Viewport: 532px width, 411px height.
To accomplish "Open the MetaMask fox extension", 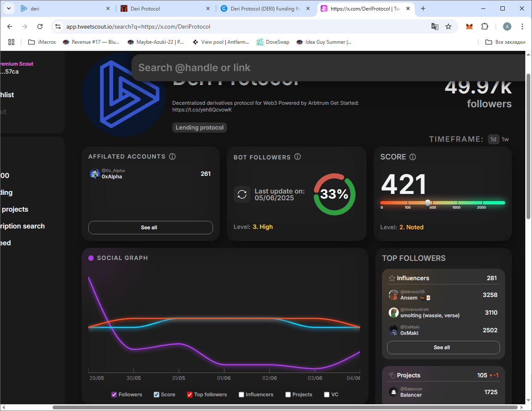I will (x=469, y=27).
